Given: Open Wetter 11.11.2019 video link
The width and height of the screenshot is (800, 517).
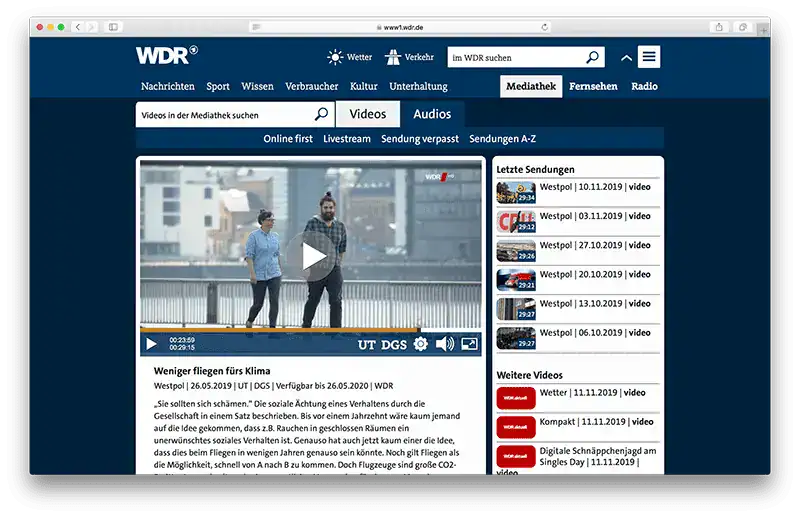Looking at the screenshot, I should (592, 392).
